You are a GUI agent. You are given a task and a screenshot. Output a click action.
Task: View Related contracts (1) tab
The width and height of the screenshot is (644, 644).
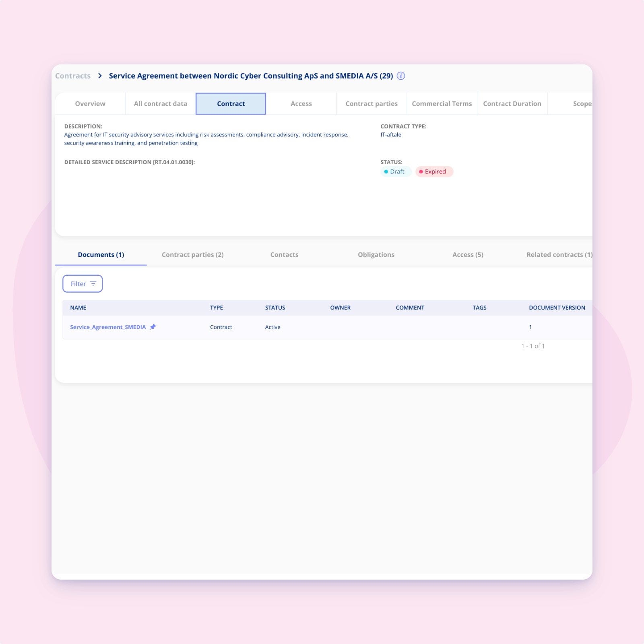pyautogui.click(x=559, y=255)
